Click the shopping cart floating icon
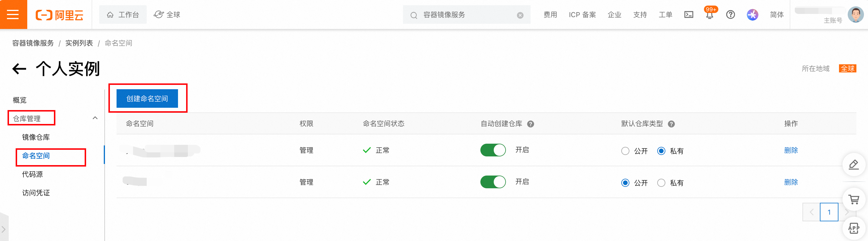Viewport: 868px width, 241px height. [854, 200]
